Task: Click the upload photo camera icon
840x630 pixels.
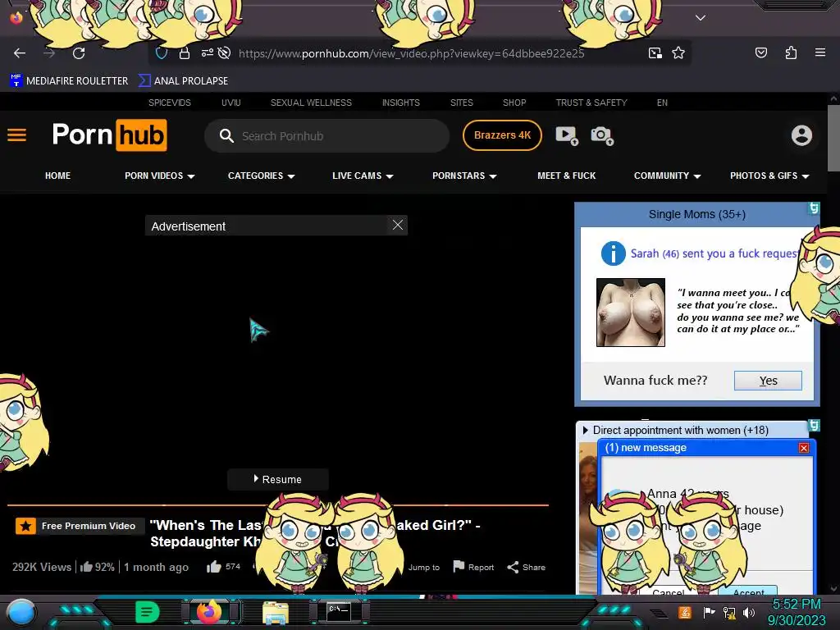Action: tap(601, 135)
